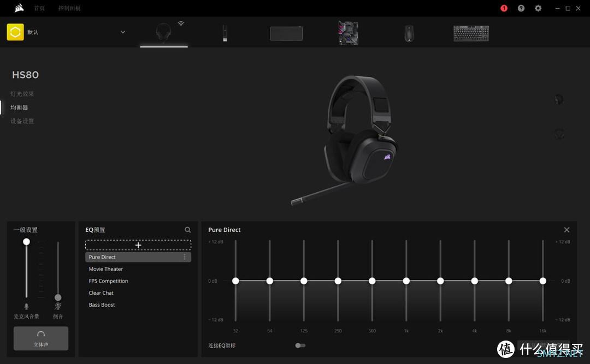The image size is (590, 364).
Task: Click the 64 Hz EQ slider knob
Action: [270, 281]
